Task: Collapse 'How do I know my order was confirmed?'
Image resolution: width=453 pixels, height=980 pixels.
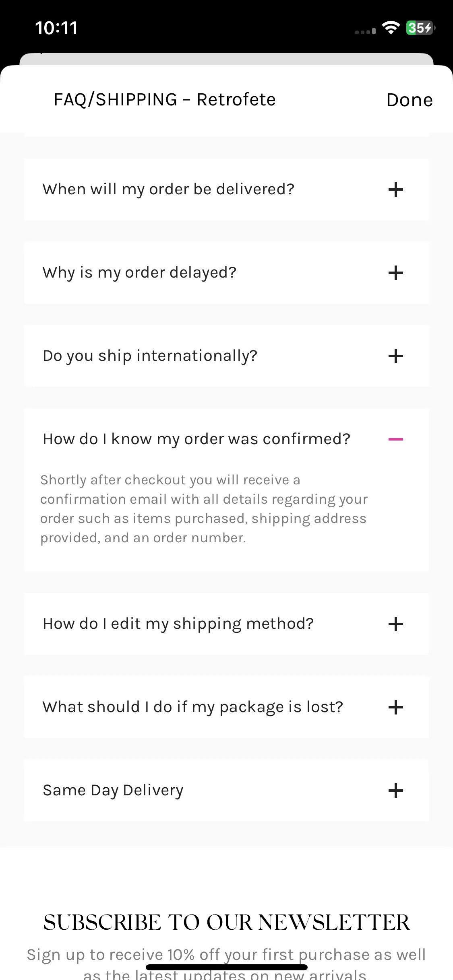Action: click(226, 439)
